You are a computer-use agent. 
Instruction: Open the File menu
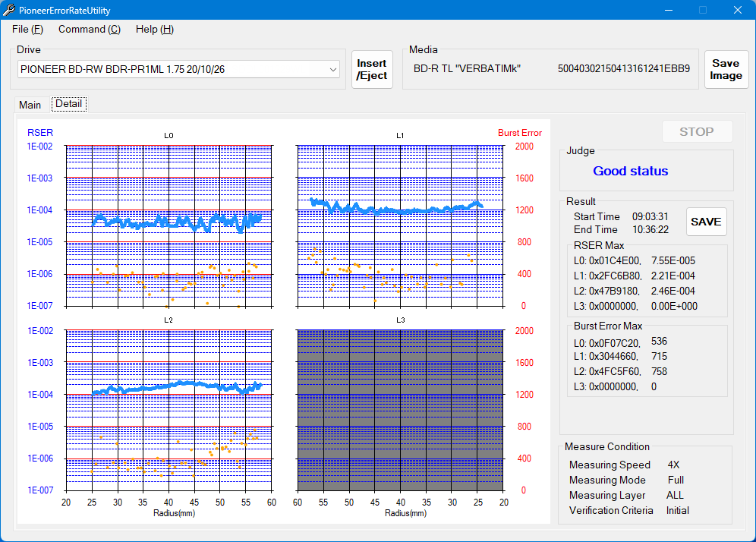(x=27, y=29)
